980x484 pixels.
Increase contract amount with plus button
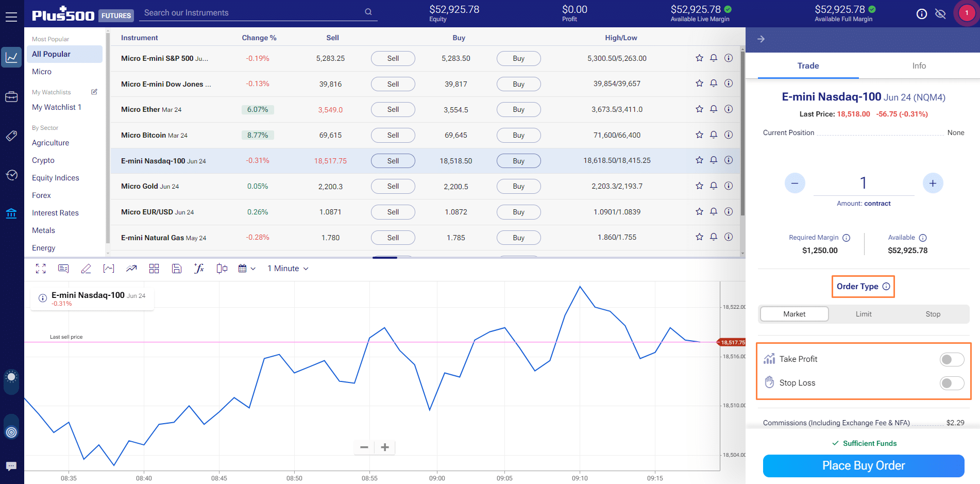[933, 183]
